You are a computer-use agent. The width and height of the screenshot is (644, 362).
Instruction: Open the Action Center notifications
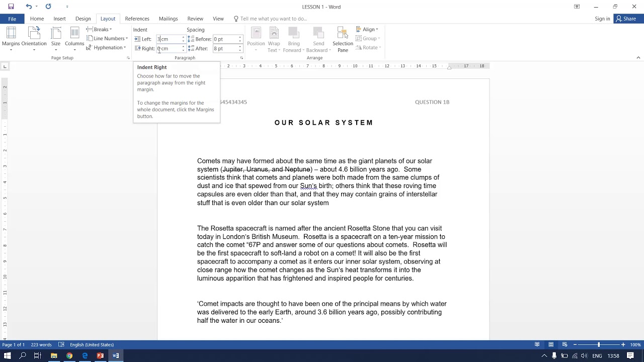pyautogui.click(x=630, y=355)
